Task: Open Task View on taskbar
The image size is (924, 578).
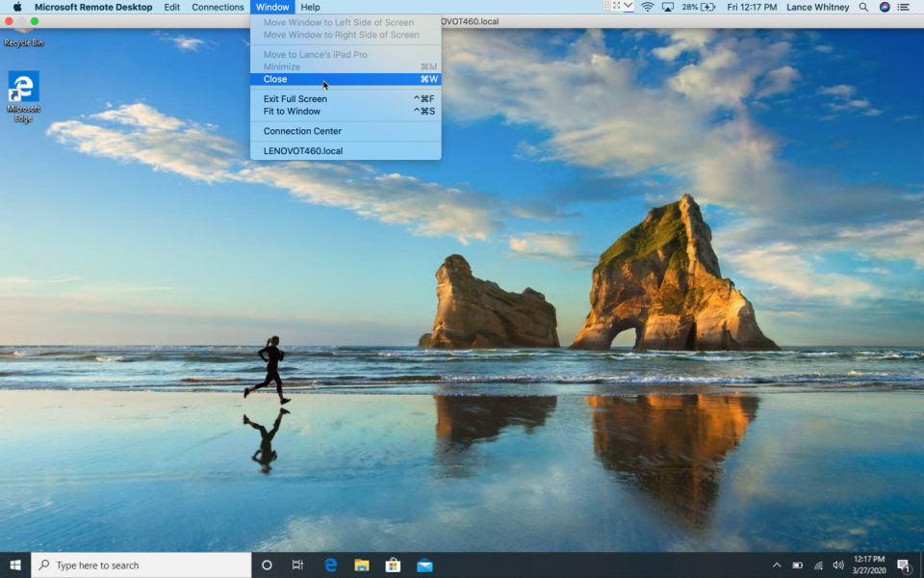Action: pyautogui.click(x=297, y=565)
